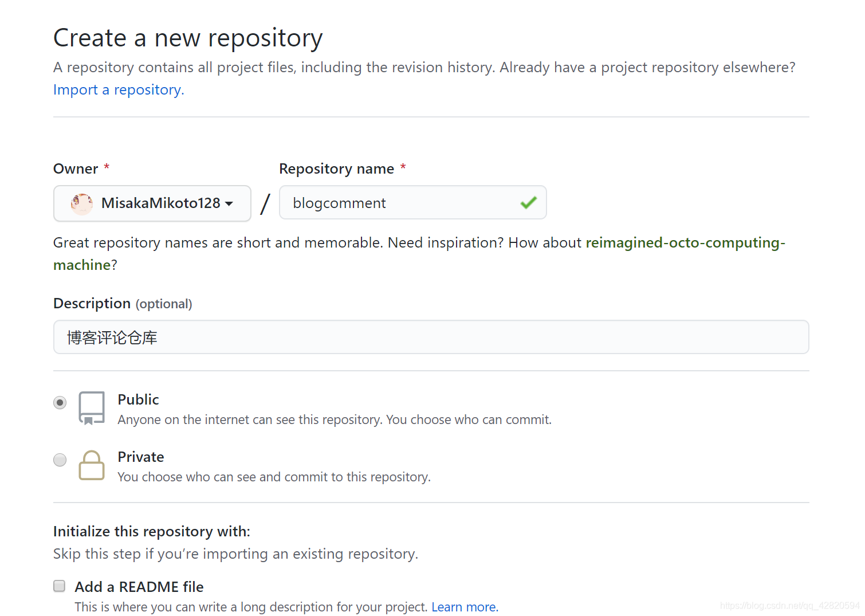
Task: Enable Add a README file checkbox
Action: (x=59, y=586)
